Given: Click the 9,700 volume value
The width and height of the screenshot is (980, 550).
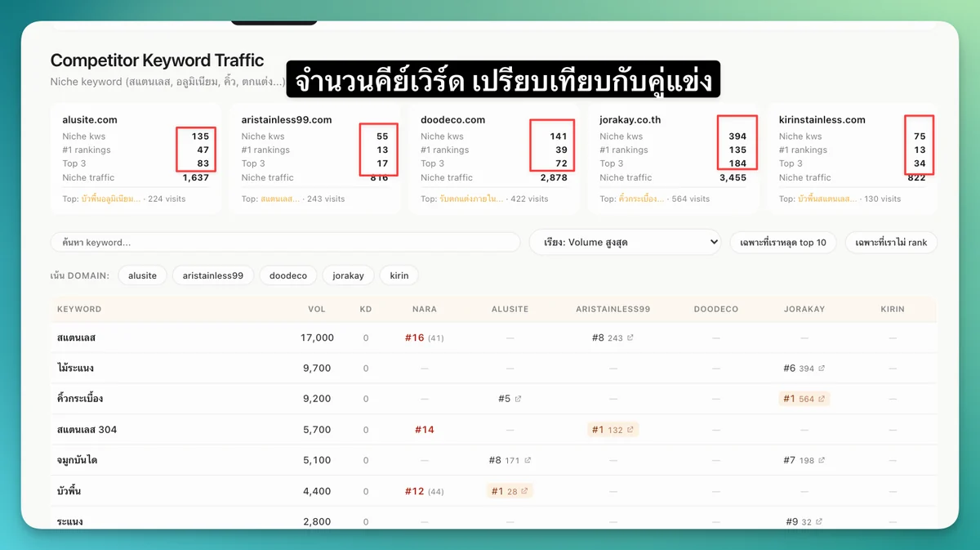Looking at the screenshot, I should [x=317, y=369].
